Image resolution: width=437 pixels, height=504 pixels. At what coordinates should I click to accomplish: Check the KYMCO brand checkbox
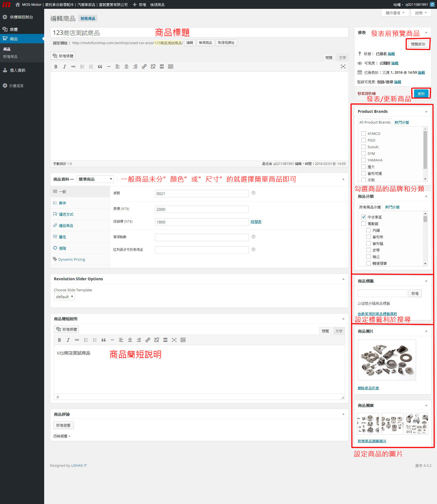pyautogui.click(x=364, y=134)
